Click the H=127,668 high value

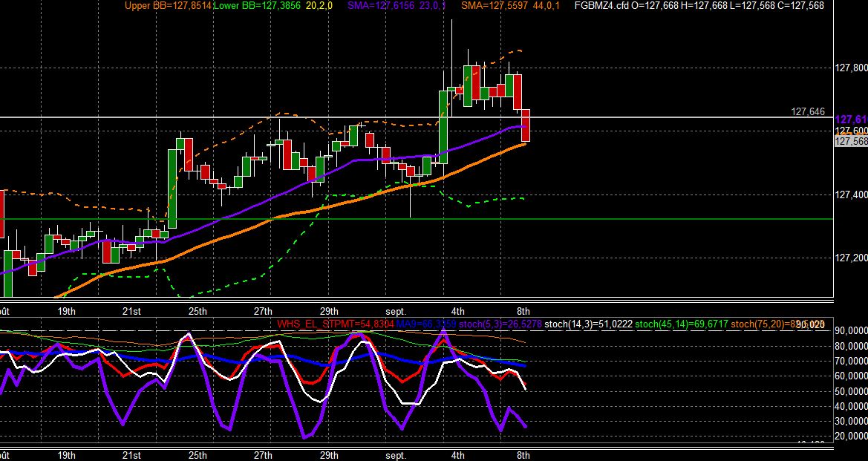704,5
